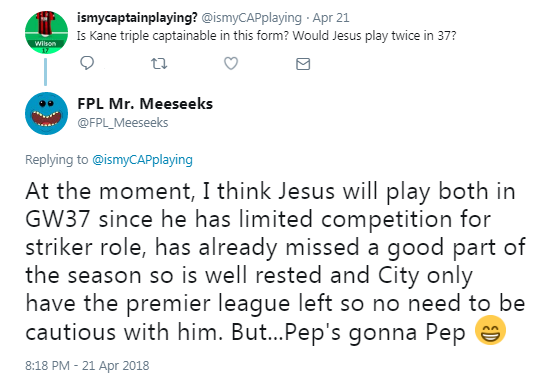Click the thread connector line between tweets

pyautogui.click(x=45, y=72)
